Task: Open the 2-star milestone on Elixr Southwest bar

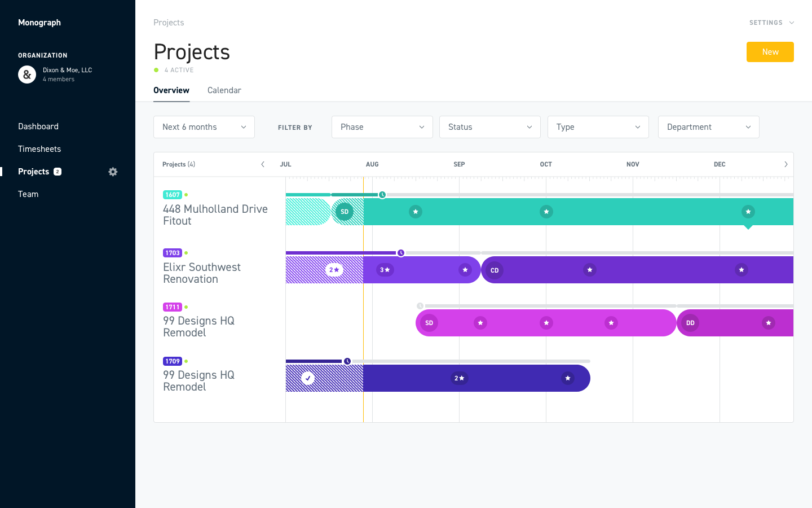Action: tap(334, 270)
